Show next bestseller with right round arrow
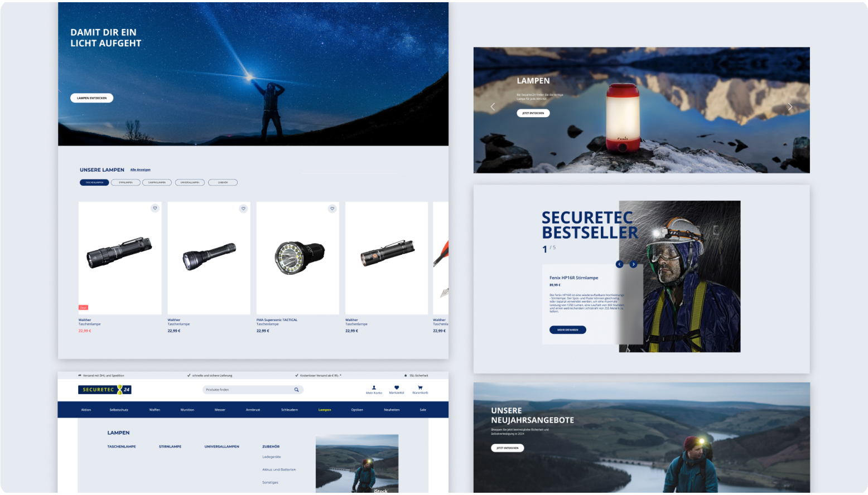Viewport: 868px width, 495px height. point(633,264)
